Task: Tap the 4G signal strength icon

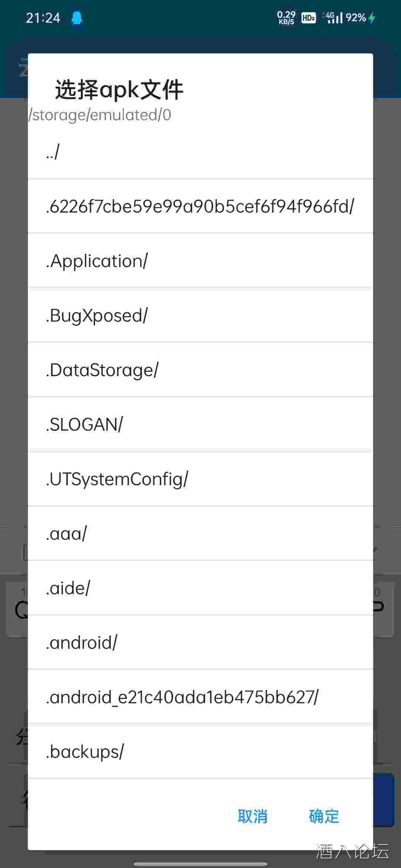Action: pos(334,18)
